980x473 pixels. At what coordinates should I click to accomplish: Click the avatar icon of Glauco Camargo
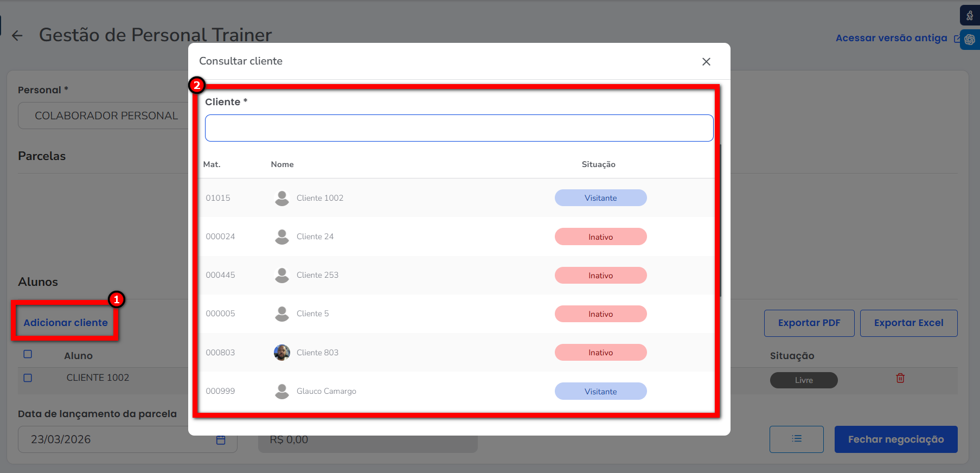click(x=281, y=391)
